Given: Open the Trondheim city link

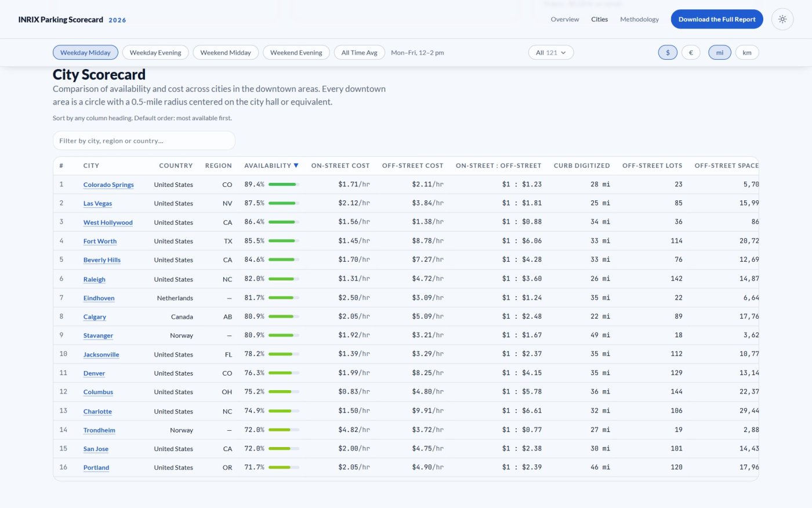Looking at the screenshot, I should coord(99,430).
